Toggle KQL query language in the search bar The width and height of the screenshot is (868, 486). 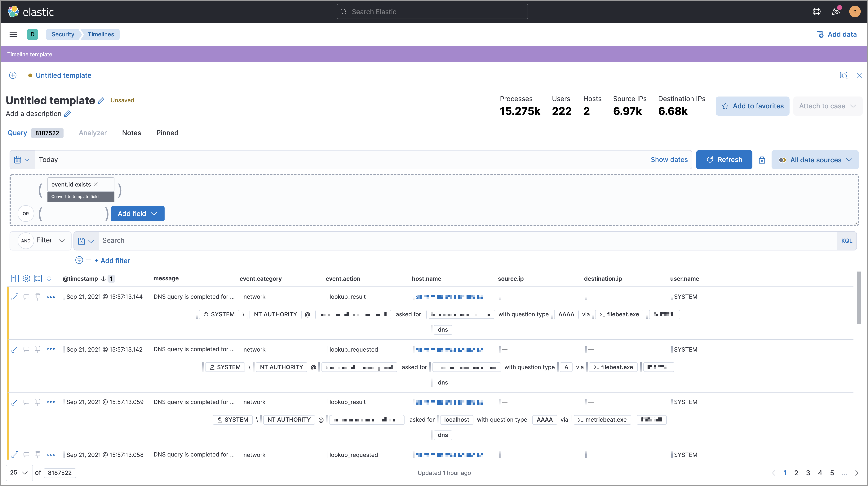click(847, 241)
